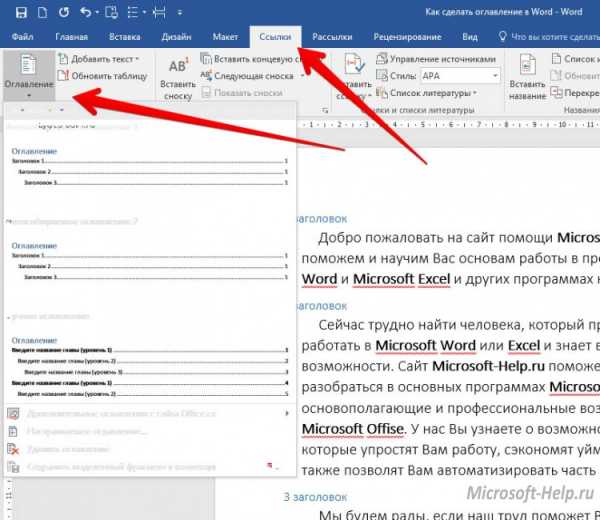Open the Файл tab

click(x=23, y=37)
